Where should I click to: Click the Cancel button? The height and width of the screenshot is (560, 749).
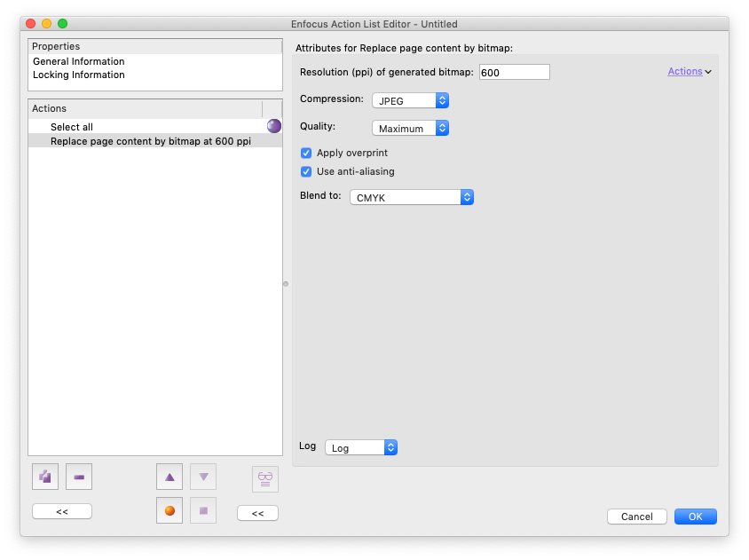tap(636, 517)
